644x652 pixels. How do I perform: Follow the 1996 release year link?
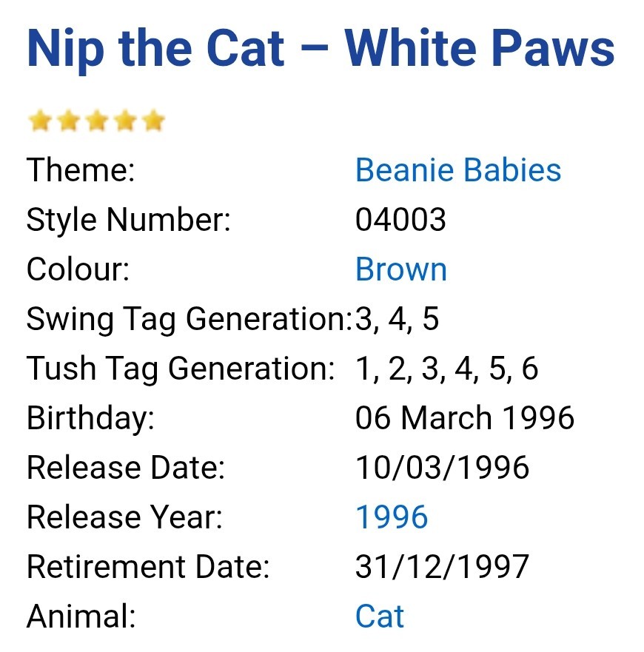(392, 517)
